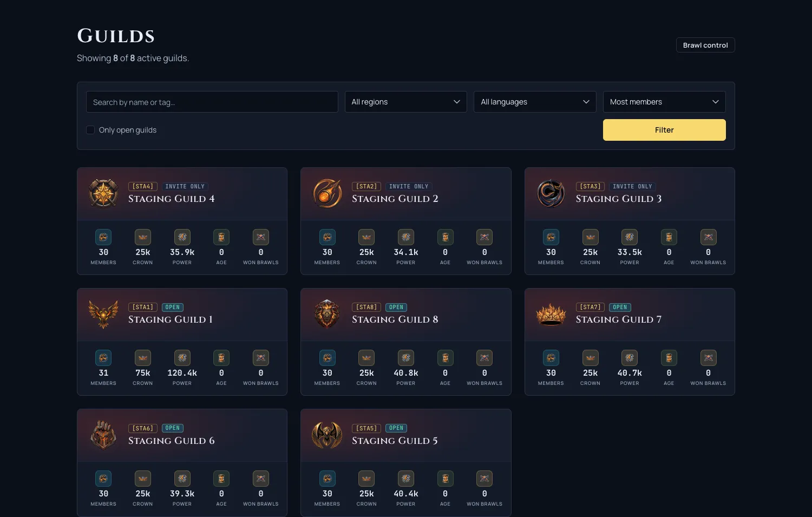Focus the Search by name or tag field
This screenshot has height=517, width=812.
point(212,102)
